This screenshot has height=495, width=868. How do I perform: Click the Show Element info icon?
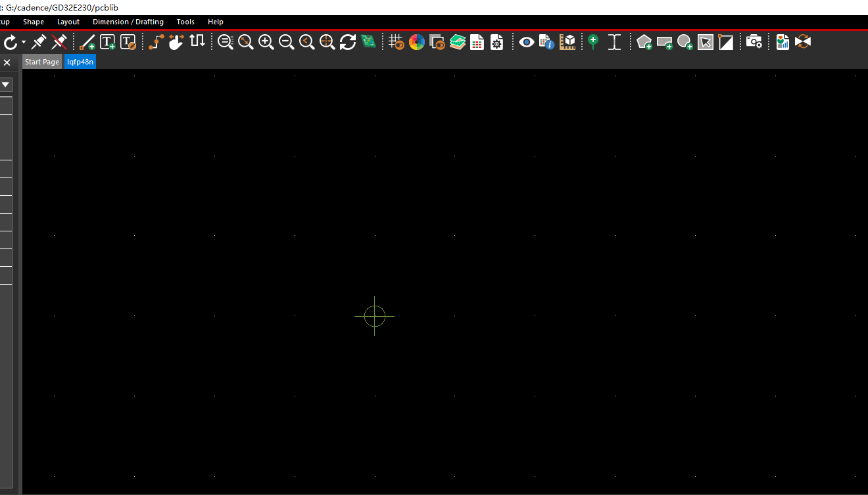coord(546,42)
